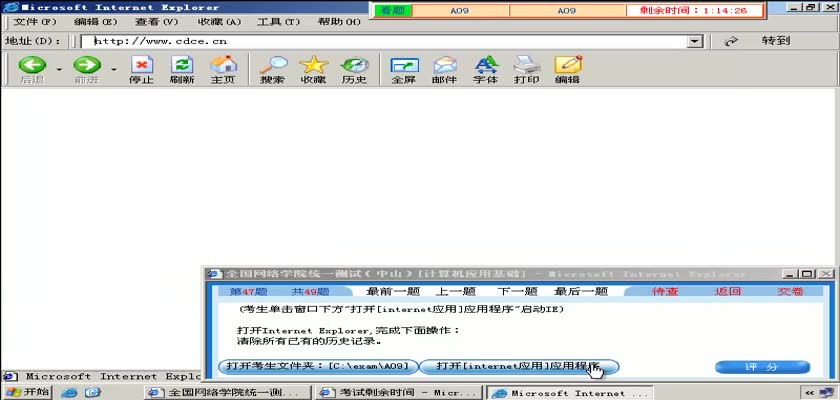Open Favorites (收藏) star icon
Viewport: 840px width, 400px height.
tap(313, 65)
